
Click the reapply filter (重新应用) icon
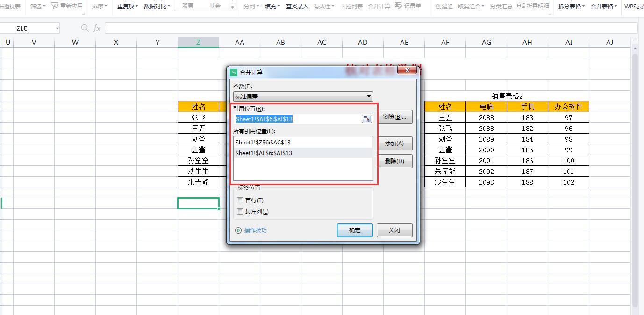(x=55, y=6)
